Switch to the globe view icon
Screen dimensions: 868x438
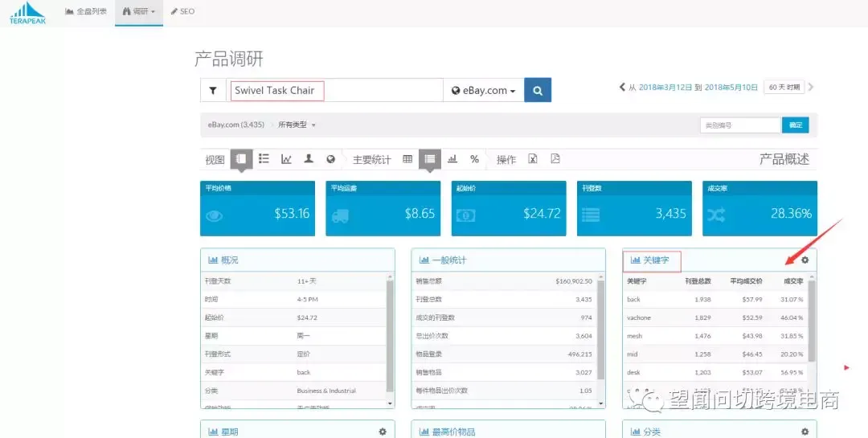(x=330, y=159)
